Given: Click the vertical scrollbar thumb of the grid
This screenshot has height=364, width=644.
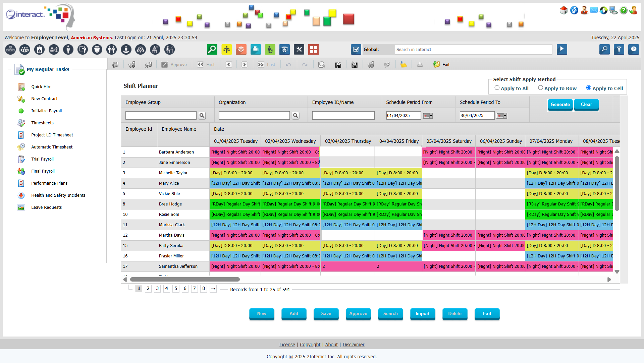Looking at the screenshot, I should 617,183.
